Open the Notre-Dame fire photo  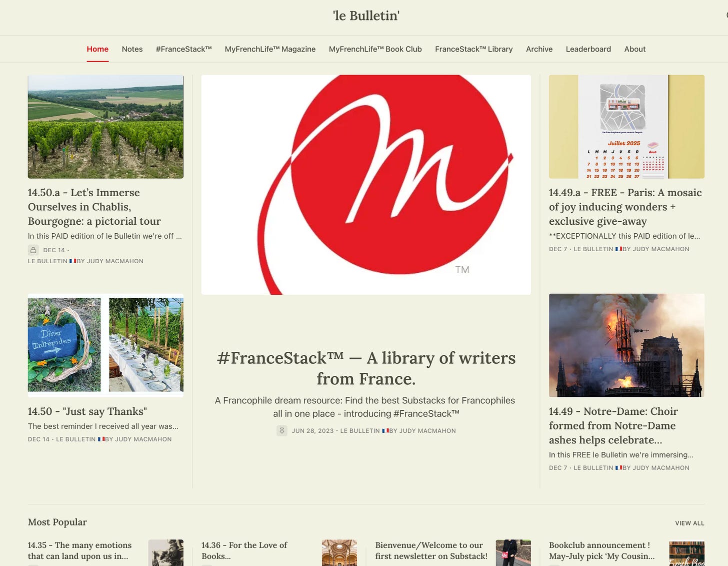pyautogui.click(x=626, y=345)
